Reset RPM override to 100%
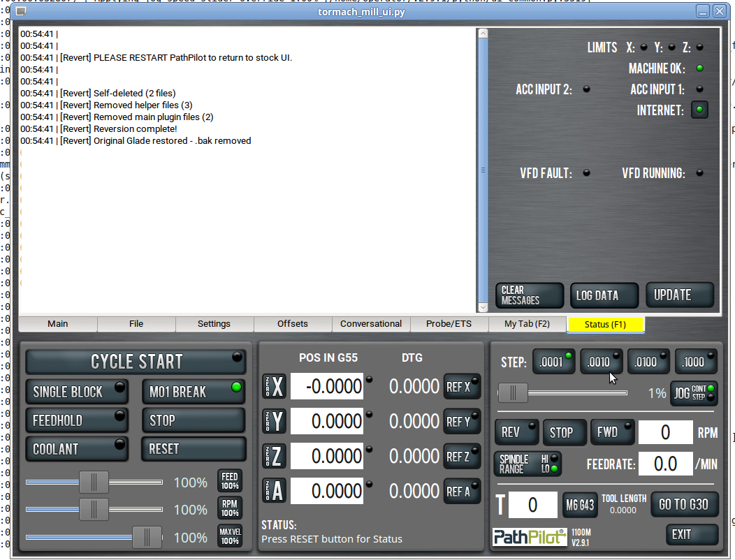The width and height of the screenshot is (735, 560). [230, 508]
